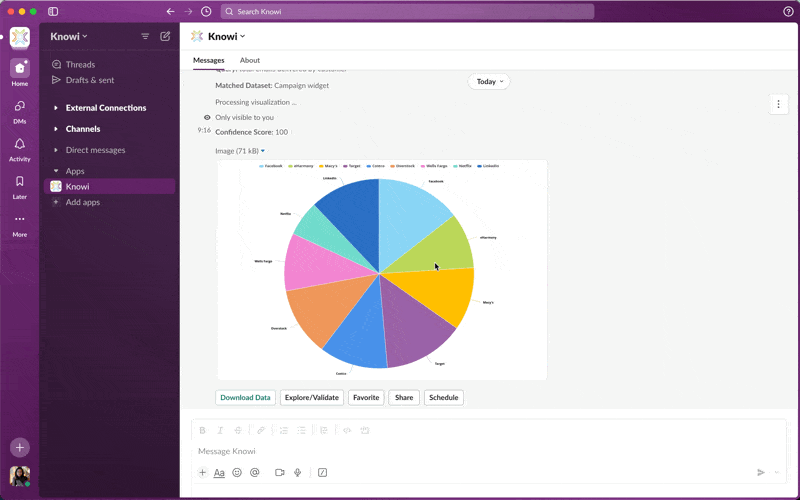Compose a new message with pencil icon
800x500 pixels.
pos(165,36)
